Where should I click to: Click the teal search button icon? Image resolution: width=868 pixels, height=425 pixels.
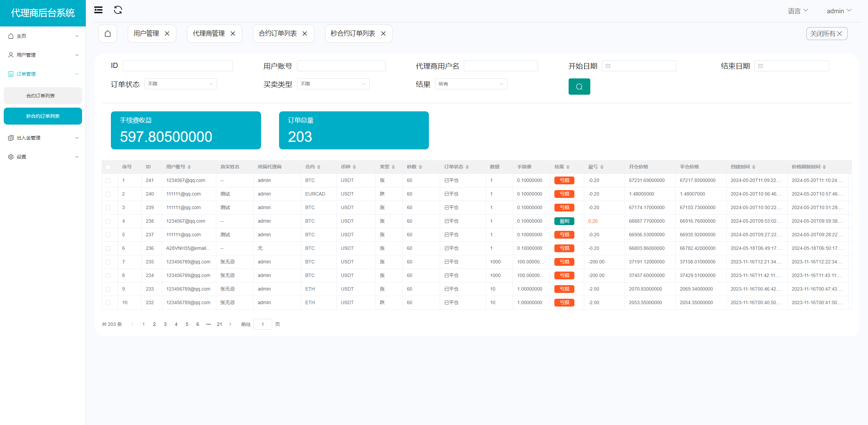[x=579, y=87]
